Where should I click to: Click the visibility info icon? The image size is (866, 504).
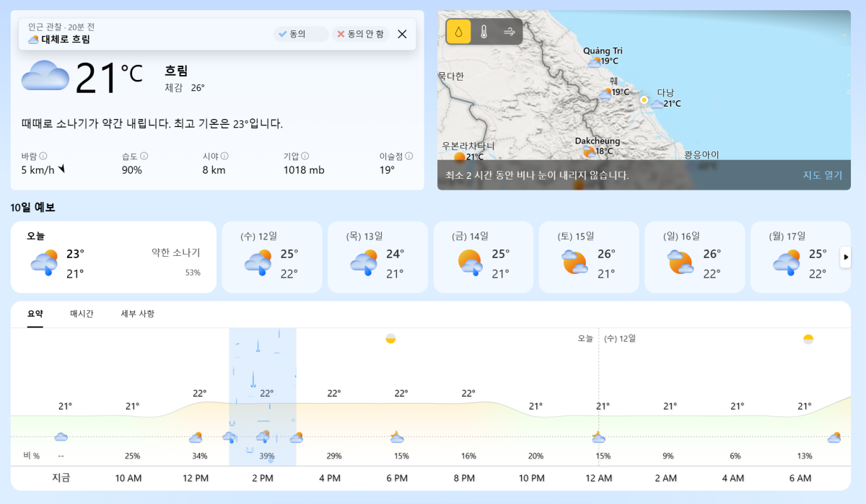[x=224, y=156]
